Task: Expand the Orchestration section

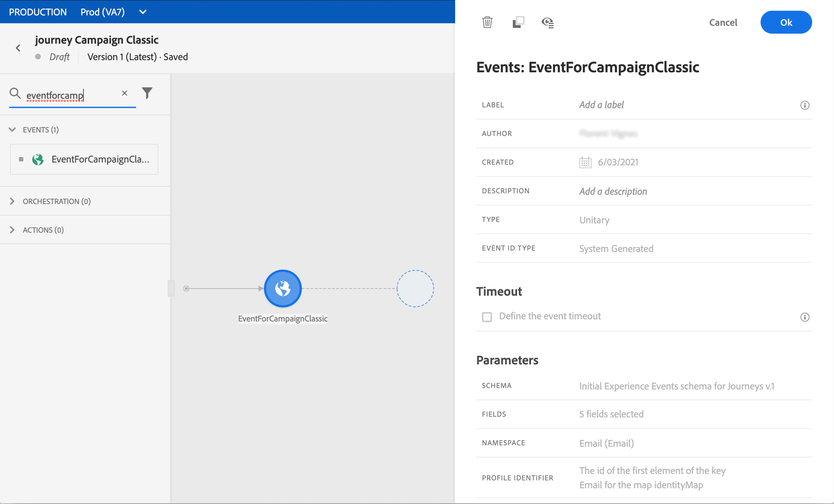Action: click(13, 201)
